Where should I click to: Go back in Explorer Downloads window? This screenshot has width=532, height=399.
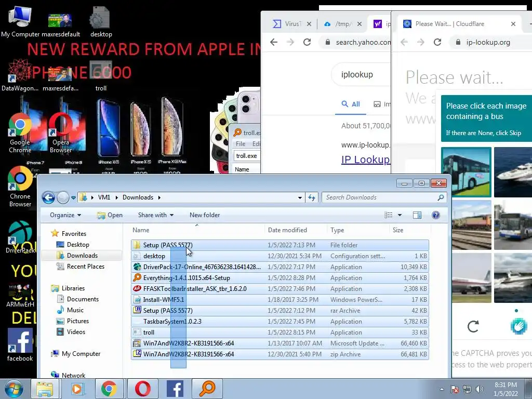coord(48,197)
